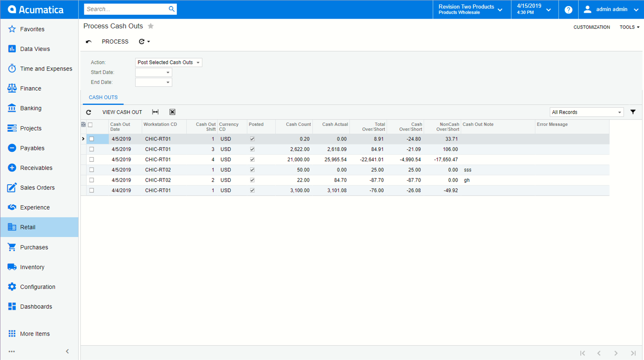Image resolution: width=644 pixels, height=360 pixels.
Task: Click the -22,641.01 total over/short cell
Action: (x=368, y=160)
